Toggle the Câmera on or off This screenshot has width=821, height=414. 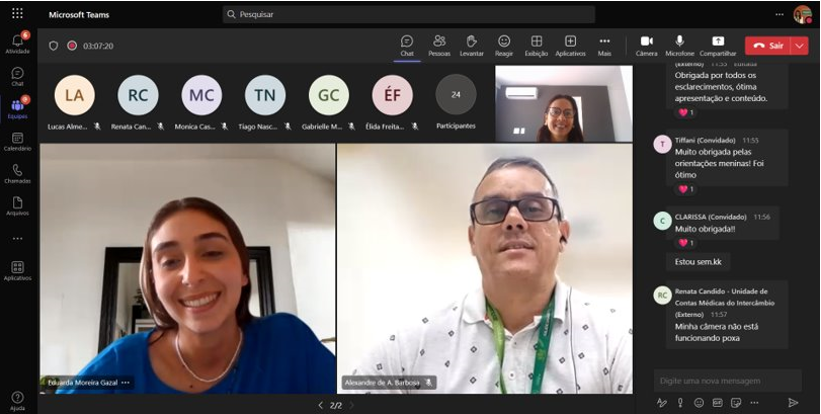click(647, 44)
